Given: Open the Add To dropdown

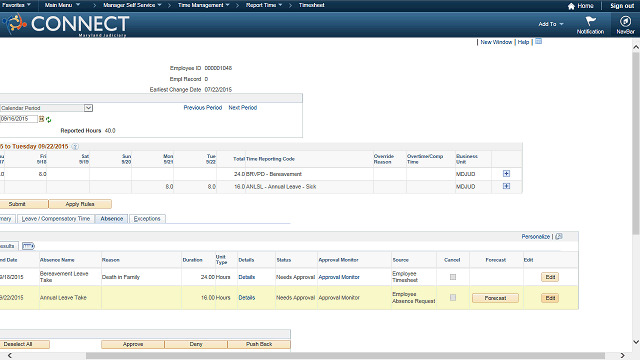Looking at the screenshot, I should [x=551, y=24].
